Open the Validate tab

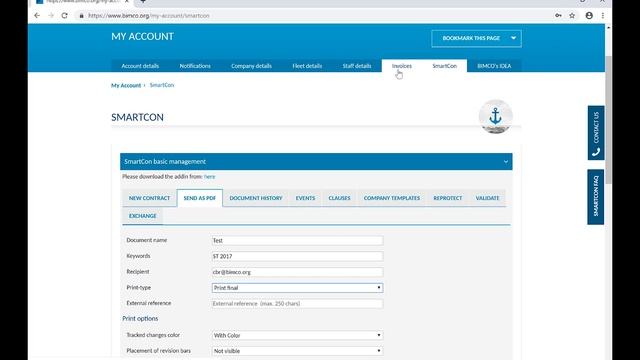487,198
